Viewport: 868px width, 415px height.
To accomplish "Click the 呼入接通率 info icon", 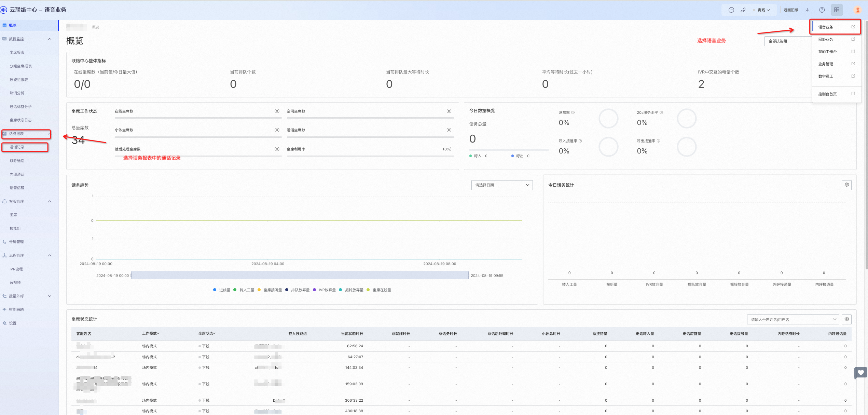I will [x=580, y=141].
